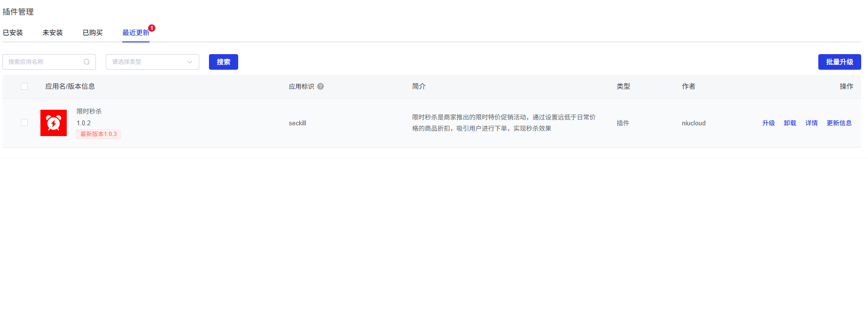Check the checkbox for the 限时秒杀 row
This screenshot has height=316, width=868.
pyautogui.click(x=24, y=122)
